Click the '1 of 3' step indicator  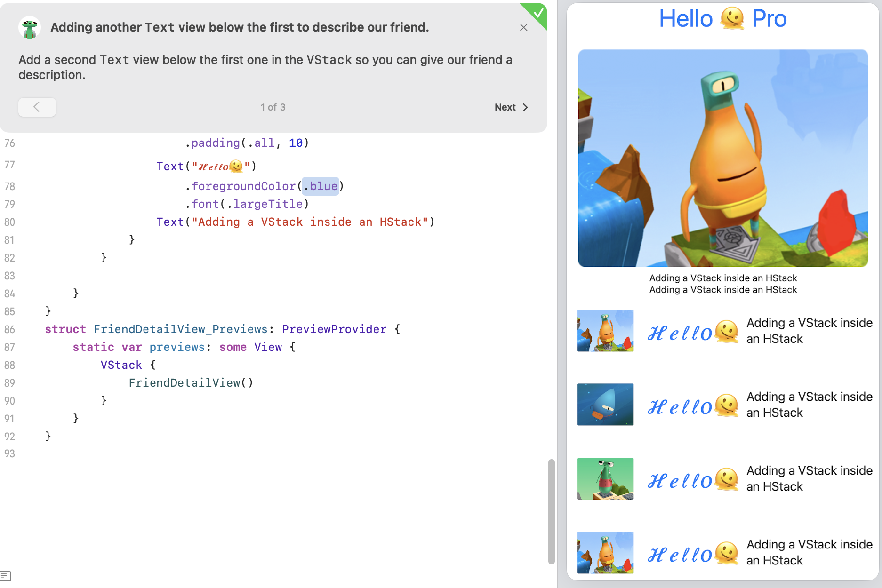coord(273,107)
